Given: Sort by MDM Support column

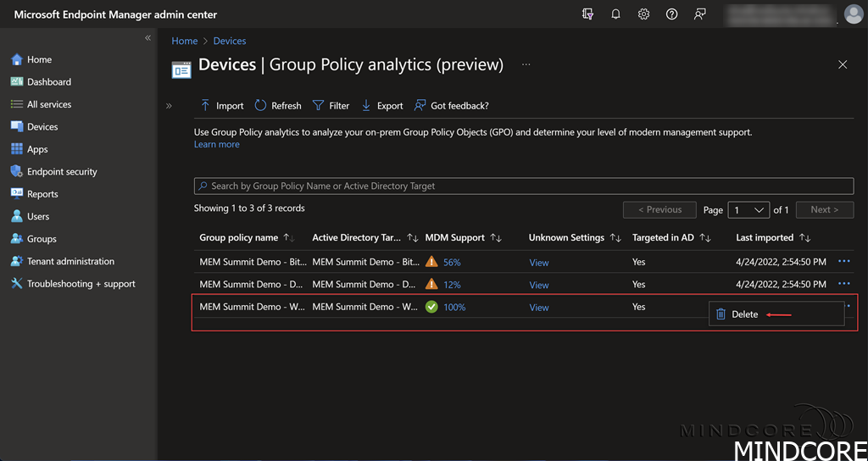Looking at the screenshot, I should pos(496,238).
